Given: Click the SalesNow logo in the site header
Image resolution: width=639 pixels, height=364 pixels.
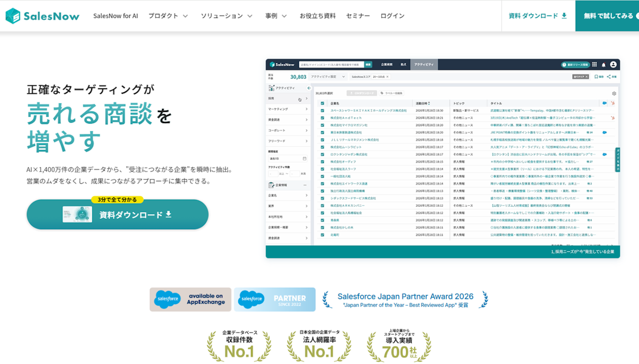Looking at the screenshot, I should 42,16.
